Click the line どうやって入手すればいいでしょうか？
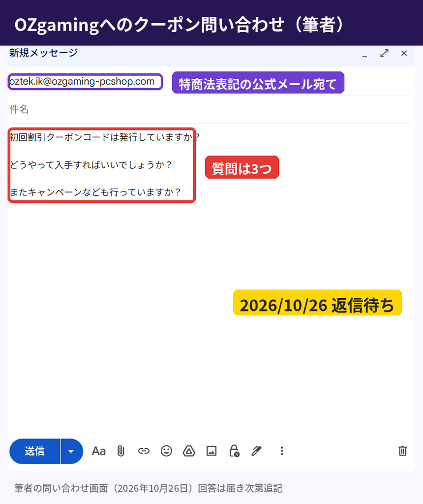Image resolution: width=423 pixels, height=504 pixels. point(91,165)
